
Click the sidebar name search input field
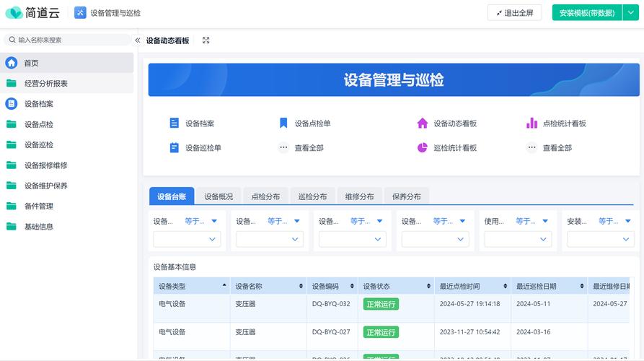coord(72,40)
